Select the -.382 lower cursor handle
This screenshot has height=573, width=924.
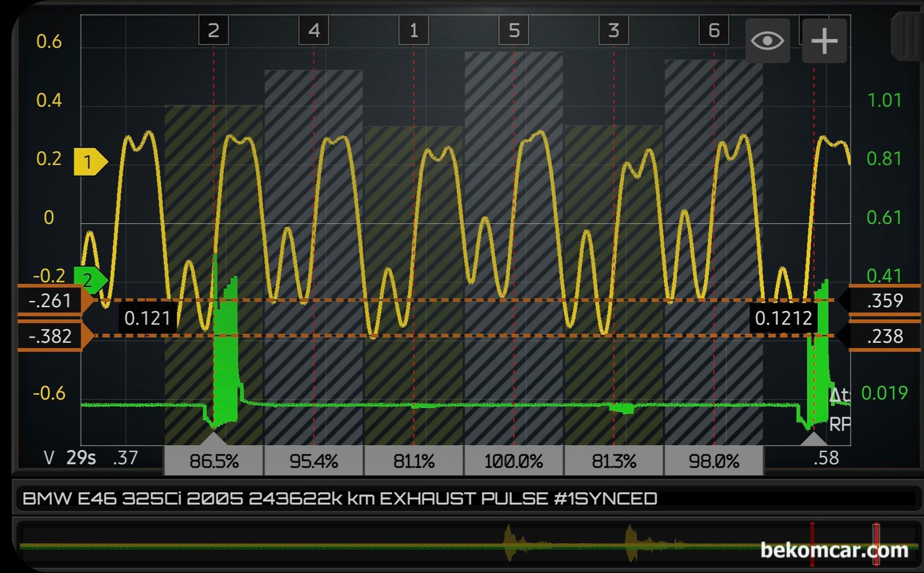51,336
